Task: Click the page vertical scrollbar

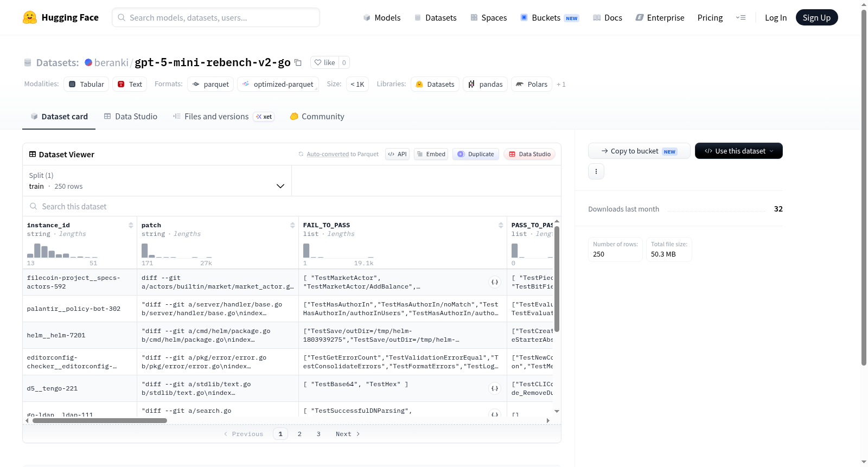Action: click(x=864, y=187)
